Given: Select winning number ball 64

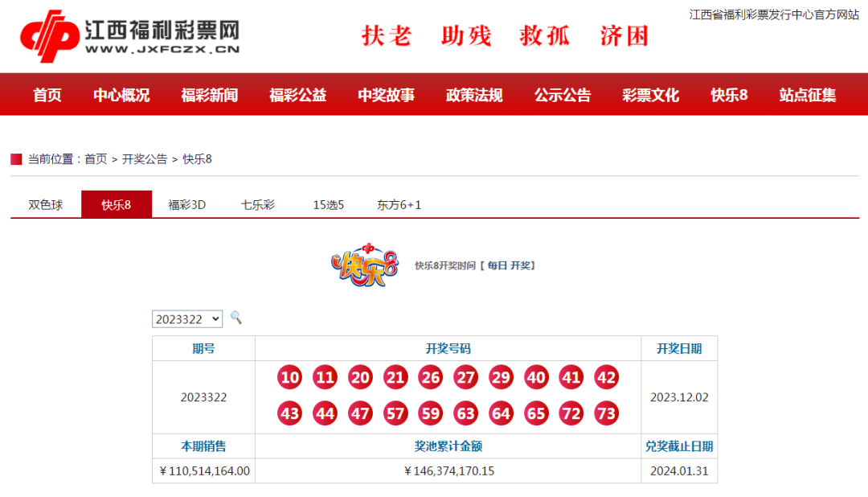Looking at the screenshot, I should (x=501, y=413).
